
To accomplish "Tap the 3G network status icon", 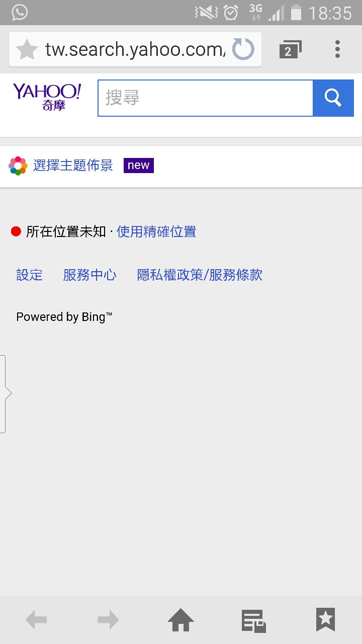I will [256, 12].
